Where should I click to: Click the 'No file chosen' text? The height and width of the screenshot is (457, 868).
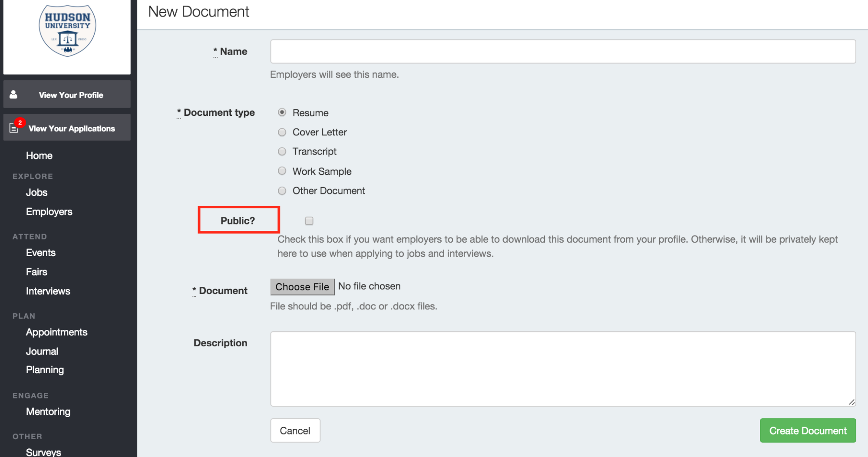coord(370,286)
